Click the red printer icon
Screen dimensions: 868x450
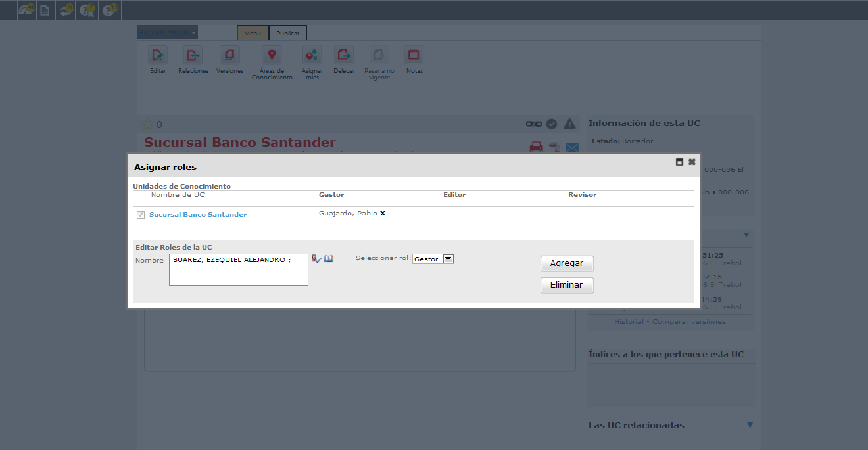click(x=537, y=147)
